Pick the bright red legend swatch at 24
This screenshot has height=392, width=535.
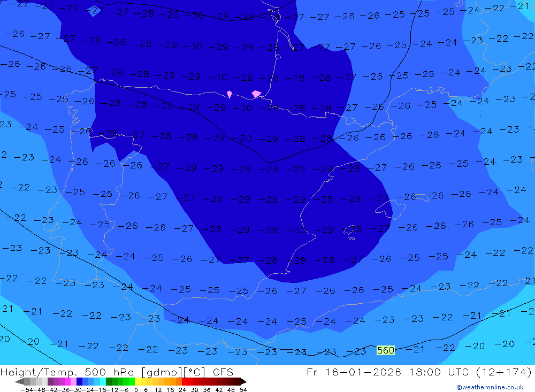(x=185, y=381)
